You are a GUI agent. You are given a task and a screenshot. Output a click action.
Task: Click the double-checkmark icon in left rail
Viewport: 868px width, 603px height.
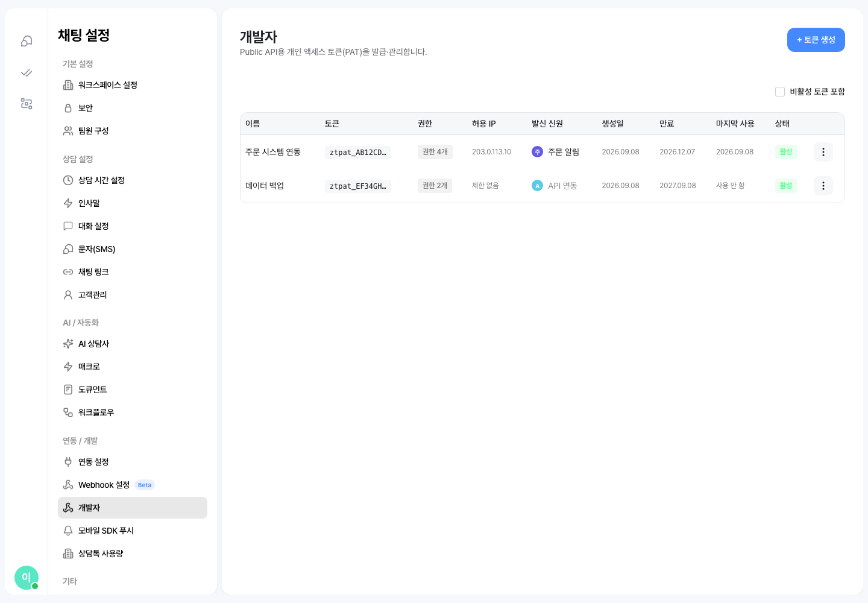click(x=27, y=72)
